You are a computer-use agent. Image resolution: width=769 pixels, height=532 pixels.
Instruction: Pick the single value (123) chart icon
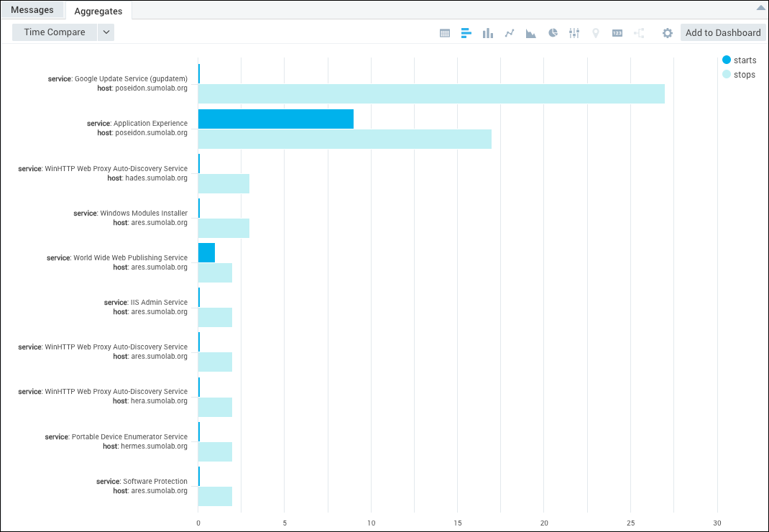pos(617,33)
